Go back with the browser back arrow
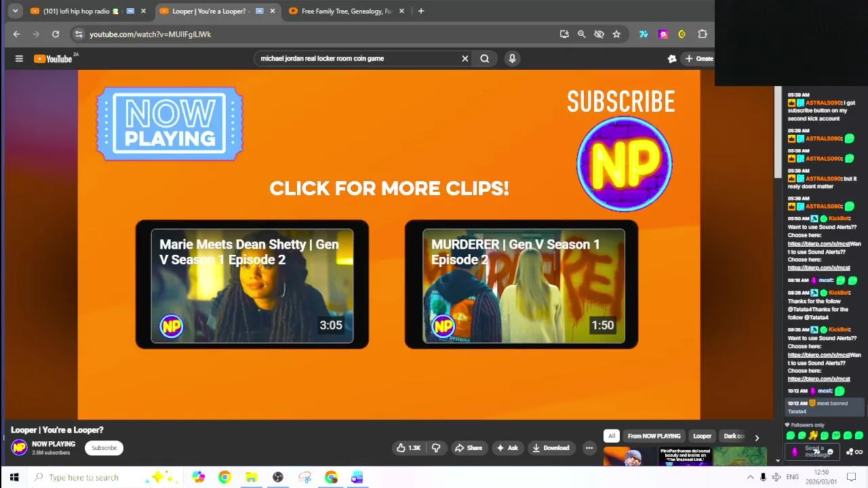This screenshot has height=488, width=868. (17, 34)
